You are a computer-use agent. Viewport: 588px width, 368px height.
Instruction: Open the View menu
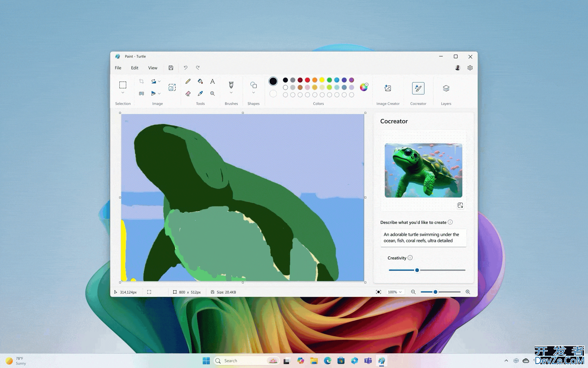(x=153, y=68)
